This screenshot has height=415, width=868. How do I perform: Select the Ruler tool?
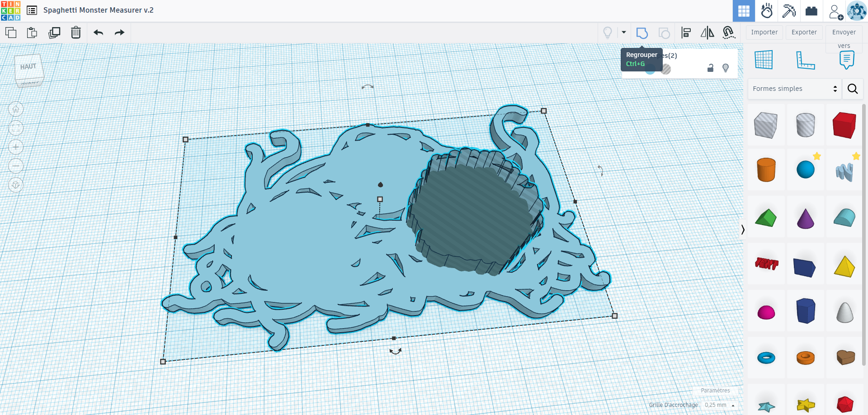(805, 60)
